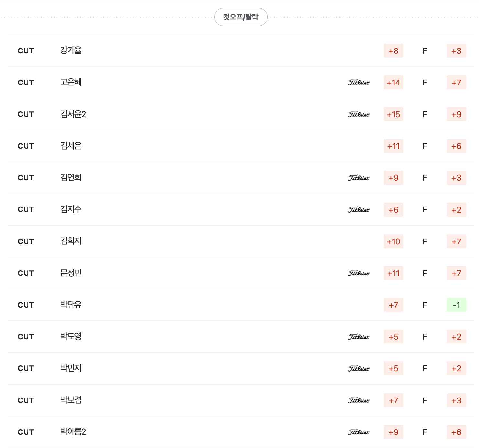Select player 김세은

pyautogui.click(x=70, y=146)
